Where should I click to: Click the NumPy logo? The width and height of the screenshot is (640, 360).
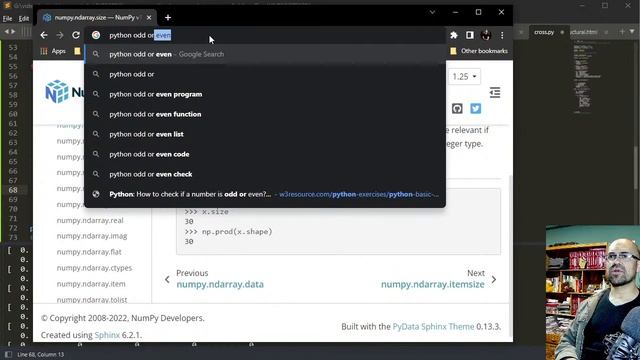[63, 91]
